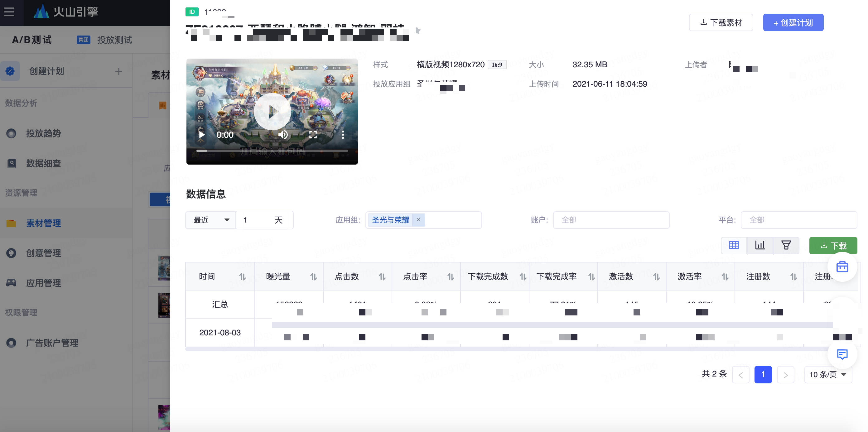Open the 10 条/页 page size dropdown

click(828, 375)
